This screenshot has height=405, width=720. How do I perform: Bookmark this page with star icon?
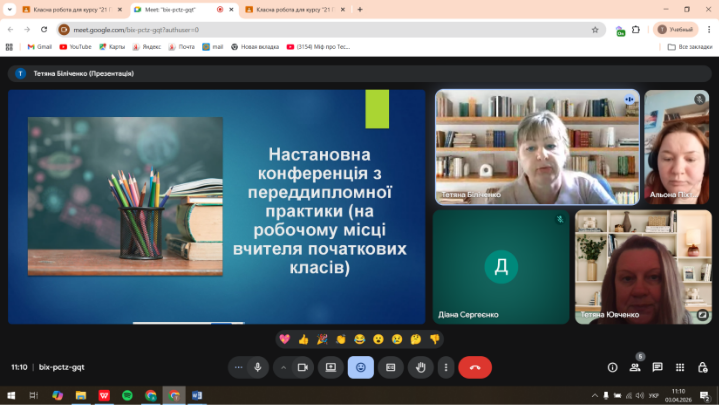595,29
